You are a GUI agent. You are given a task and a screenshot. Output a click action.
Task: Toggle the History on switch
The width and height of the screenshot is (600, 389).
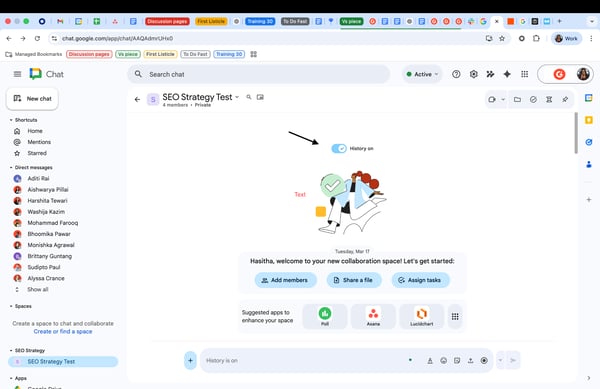tap(339, 148)
